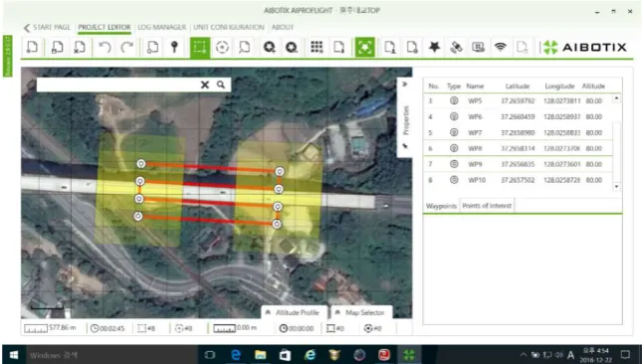Click the Latitude column header
The width and height of the screenshot is (642, 364).
point(518,86)
